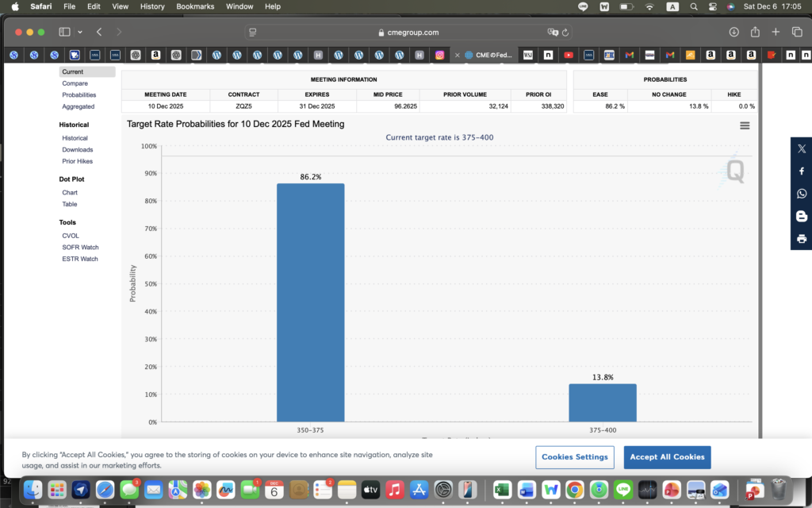Open the History menu
Image resolution: width=812 pixels, height=508 pixels.
coord(152,6)
